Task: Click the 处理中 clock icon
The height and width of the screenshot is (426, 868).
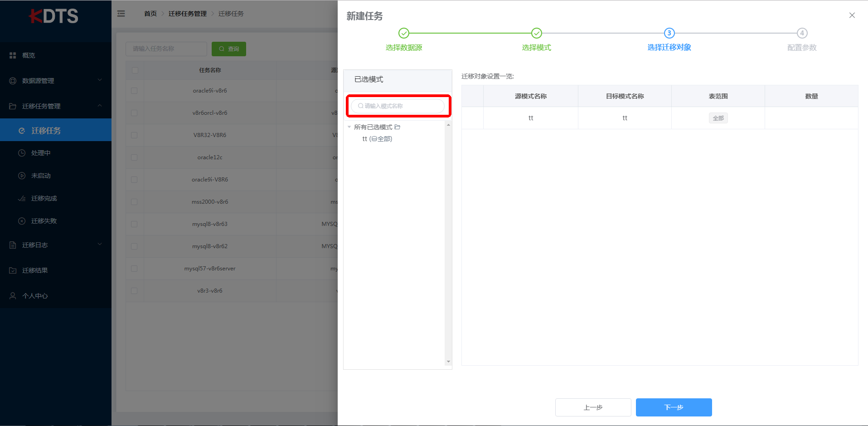Action: 22,153
